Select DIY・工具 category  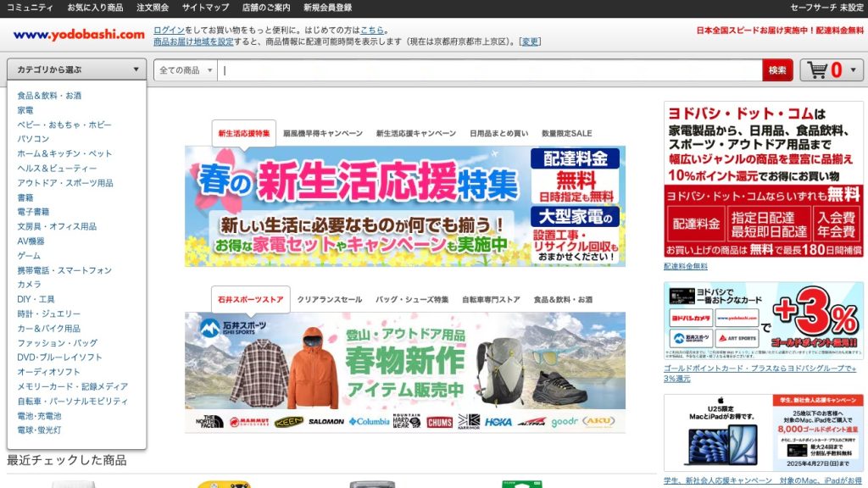coord(36,299)
